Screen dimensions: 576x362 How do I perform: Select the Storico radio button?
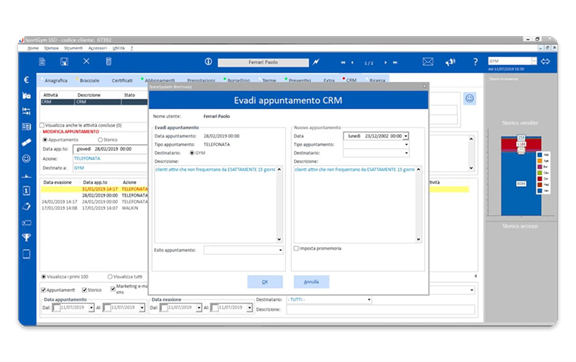pos(100,140)
